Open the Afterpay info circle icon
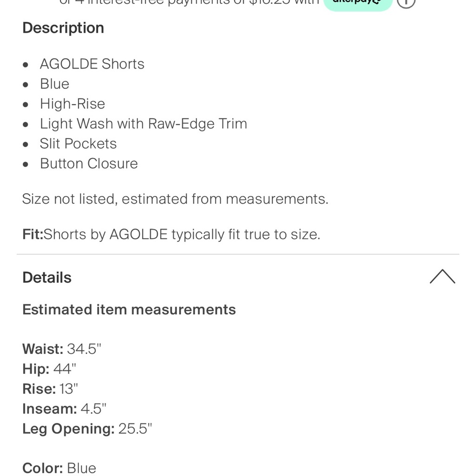The height and width of the screenshot is (476, 476). coord(406,2)
